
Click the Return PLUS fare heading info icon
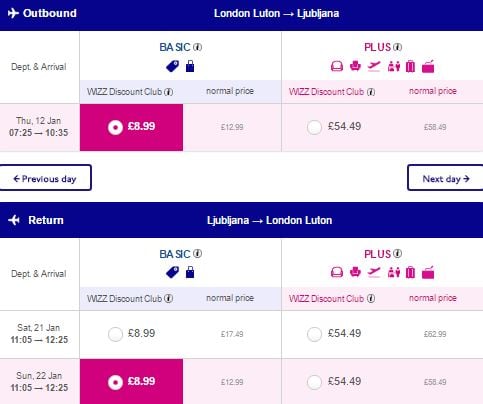(x=397, y=254)
